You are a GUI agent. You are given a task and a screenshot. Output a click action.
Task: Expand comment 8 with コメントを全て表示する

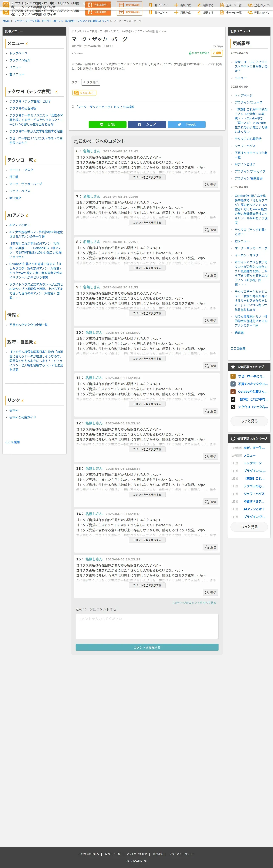click(x=147, y=268)
